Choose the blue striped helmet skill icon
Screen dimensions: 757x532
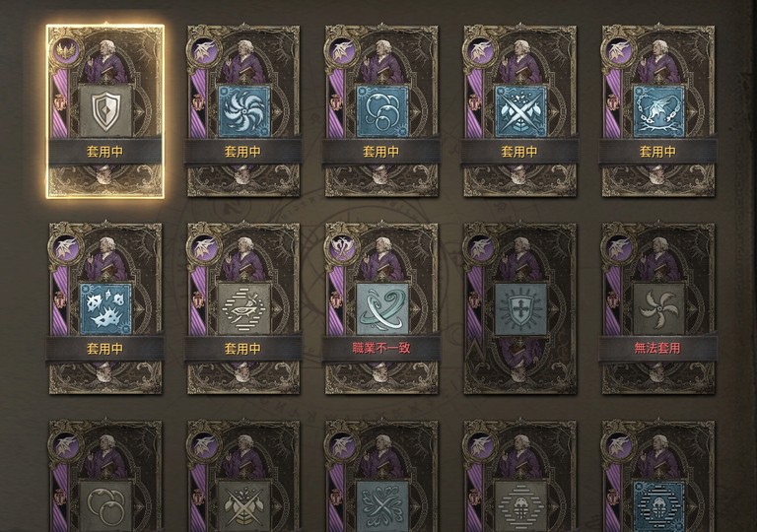point(658,506)
